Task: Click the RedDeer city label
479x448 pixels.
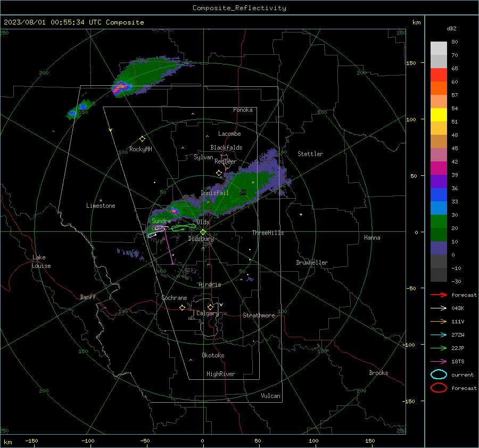Action: coord(226,161)
